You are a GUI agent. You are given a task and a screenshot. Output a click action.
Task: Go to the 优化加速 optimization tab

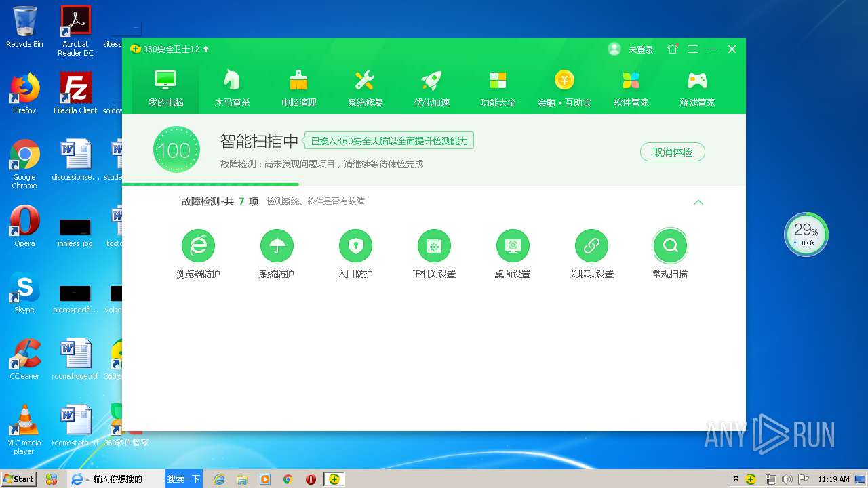431,89
